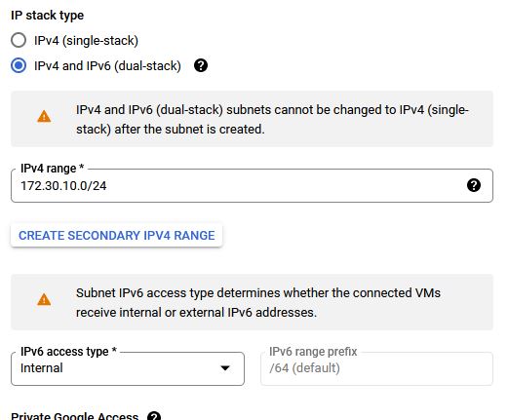The image size is (508, 420).
Task: Click the 'IPv4 (single-stack)' label text
Action: coord(86,41)
